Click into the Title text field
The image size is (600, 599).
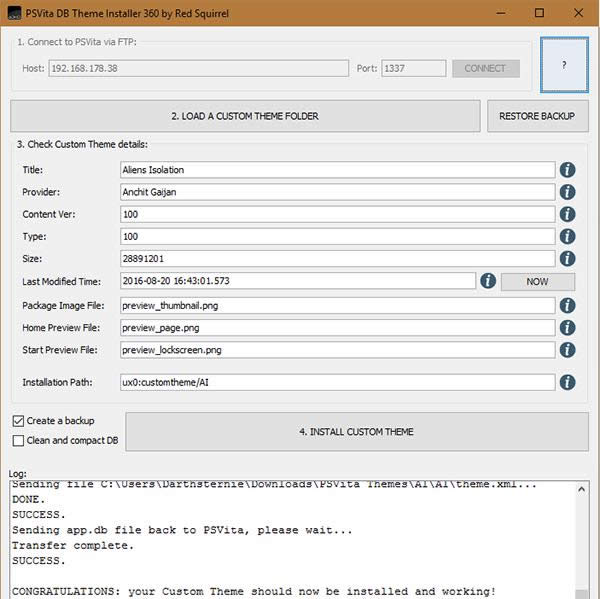click(x=336, y=170)
